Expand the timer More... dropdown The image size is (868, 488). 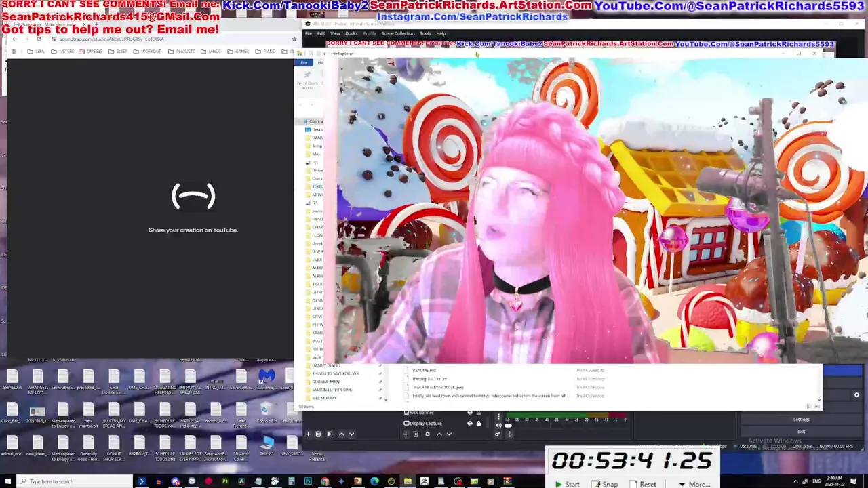coord(694,484)
